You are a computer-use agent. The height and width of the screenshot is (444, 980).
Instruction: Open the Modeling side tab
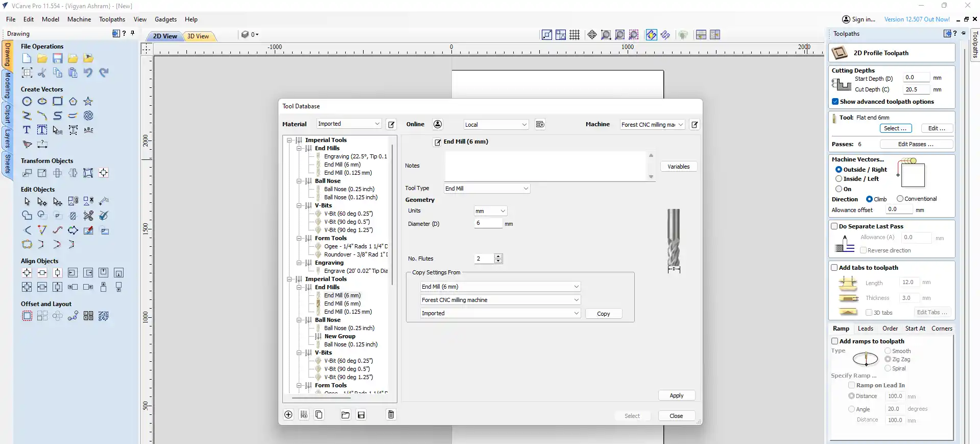click(8, 85)
